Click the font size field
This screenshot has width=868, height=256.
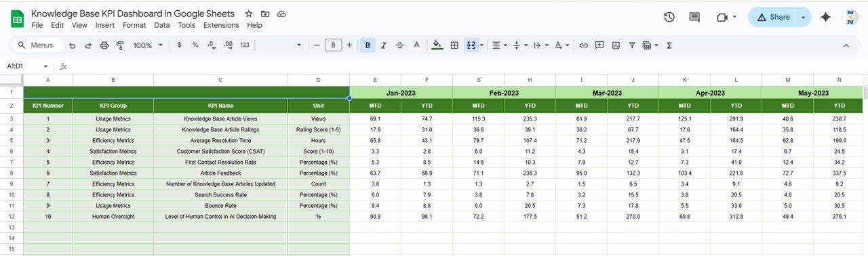click(x=333, y=45)
